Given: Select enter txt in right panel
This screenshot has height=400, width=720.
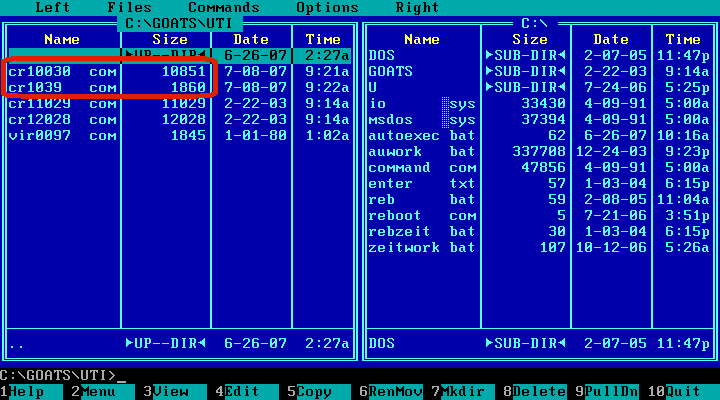Looking at the screenshot, I should (539, 184).
